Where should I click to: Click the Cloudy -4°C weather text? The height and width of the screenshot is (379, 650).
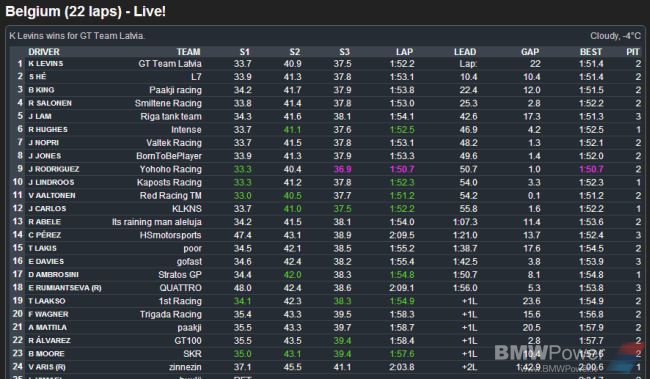coord(616,36)
